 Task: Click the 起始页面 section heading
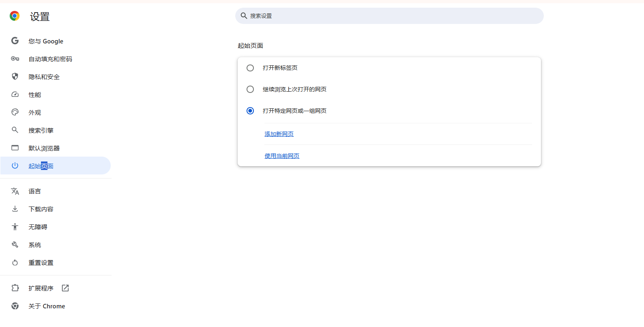[251, 46]
